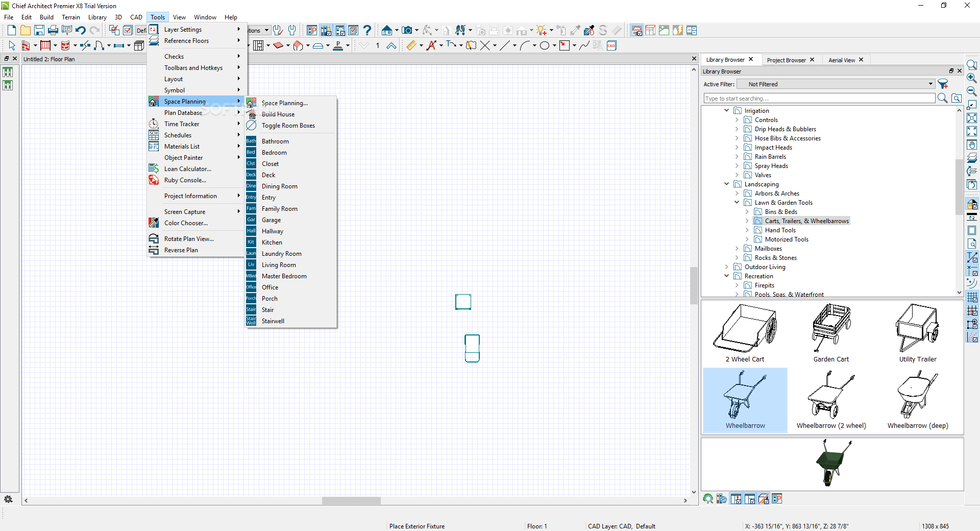980x531 pixels.
Task: Switch to the Project Browser tab
Action: [x=786, y=60]
